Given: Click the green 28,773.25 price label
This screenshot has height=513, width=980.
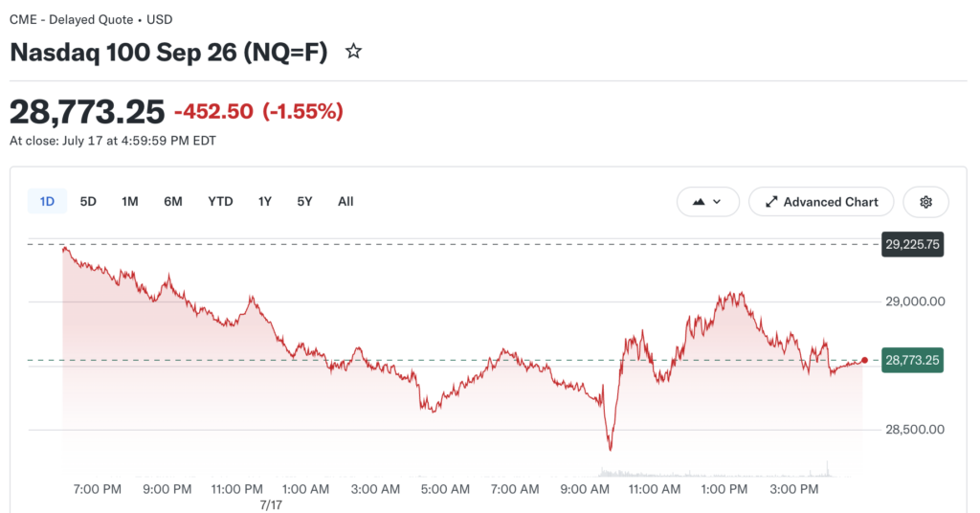Looking at the screenshot, I should pos(912,360).
